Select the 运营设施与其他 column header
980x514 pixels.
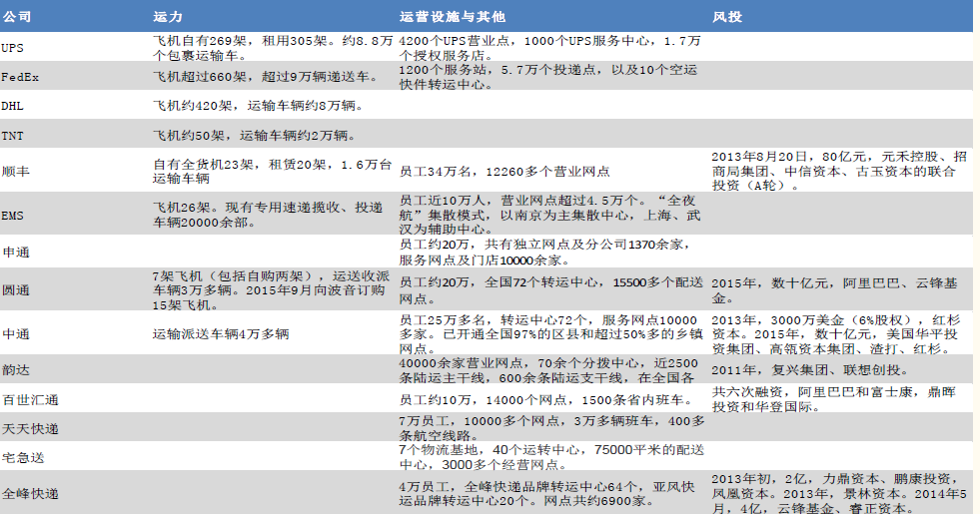[x=452, y=17]
